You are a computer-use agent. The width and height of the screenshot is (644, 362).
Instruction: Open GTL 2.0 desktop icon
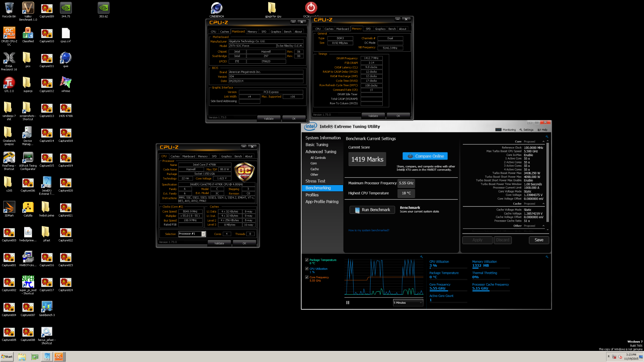9,84
